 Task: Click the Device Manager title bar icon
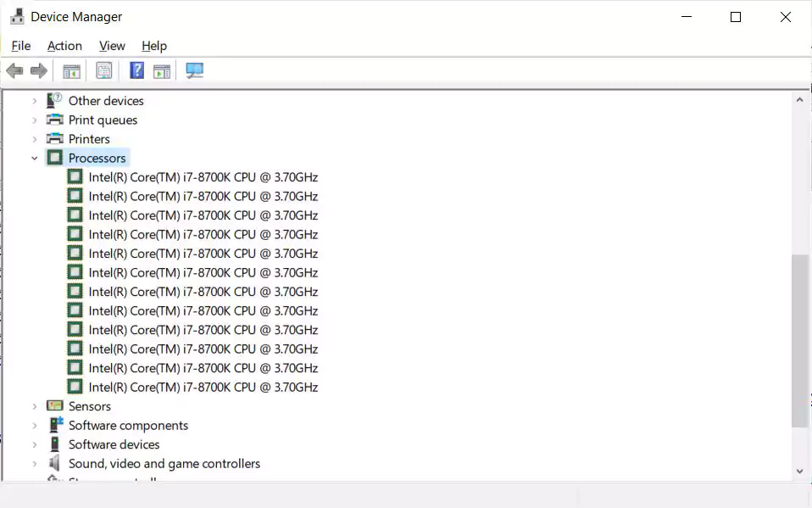click(17, 17)
